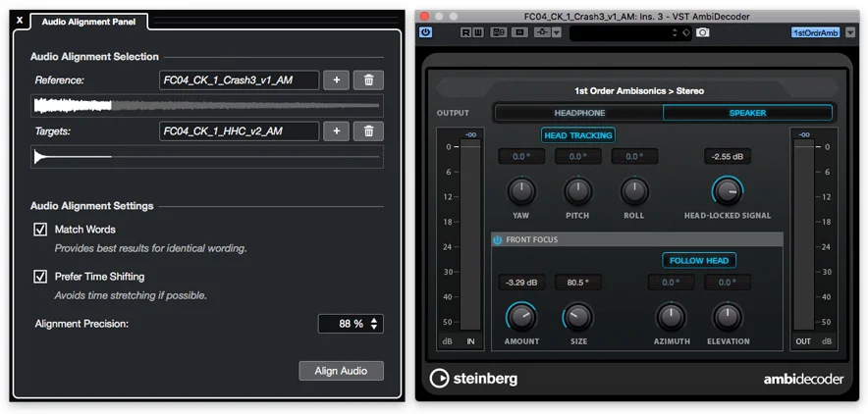868x414 pixels.
Task: Toggle the Match Words checkbox
Action: [40, 230]
